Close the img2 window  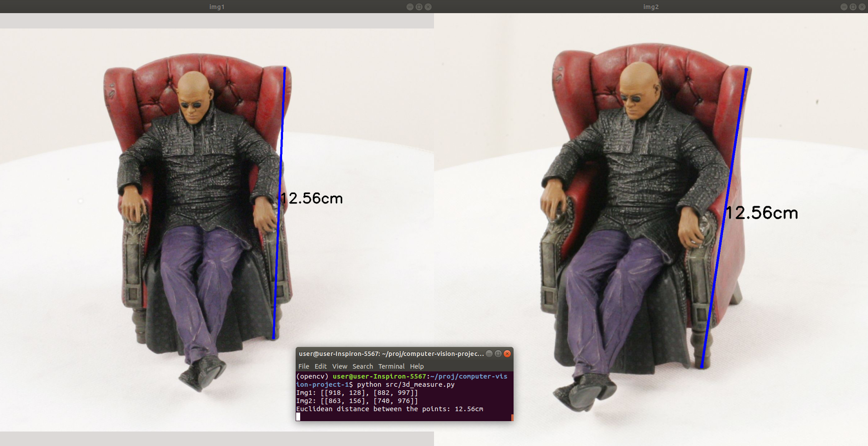click(x=862, y=7)
